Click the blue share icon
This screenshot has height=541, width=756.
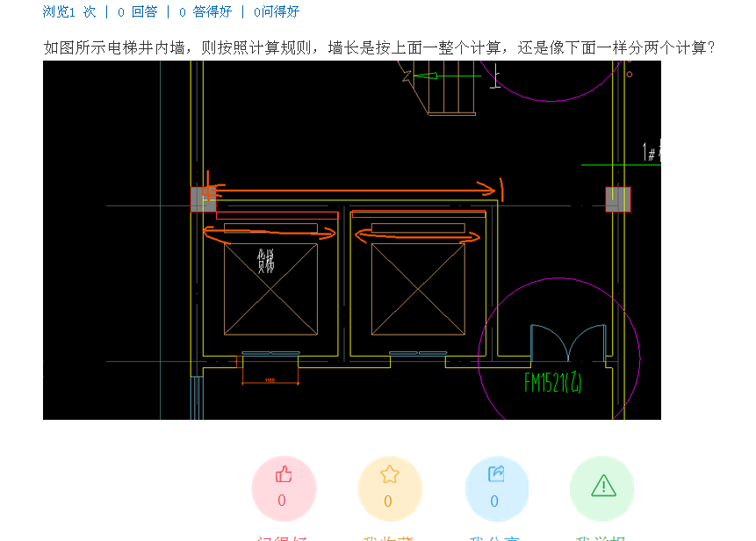tap(496, 474)
